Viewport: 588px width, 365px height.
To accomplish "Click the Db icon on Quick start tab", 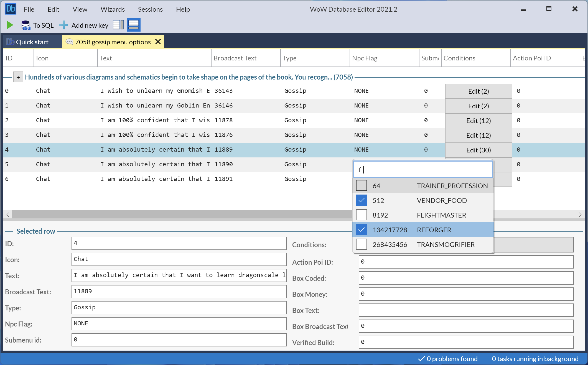I will coord(10,42).
